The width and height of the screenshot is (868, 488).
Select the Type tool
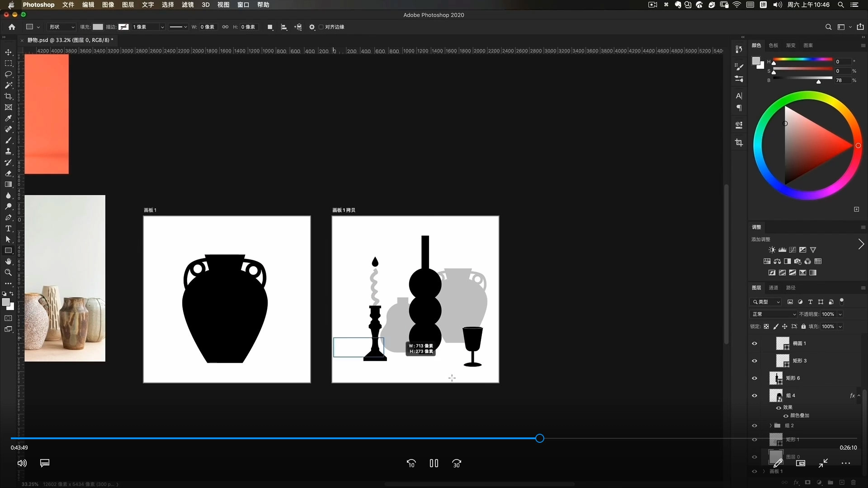[x=8, y=229]
